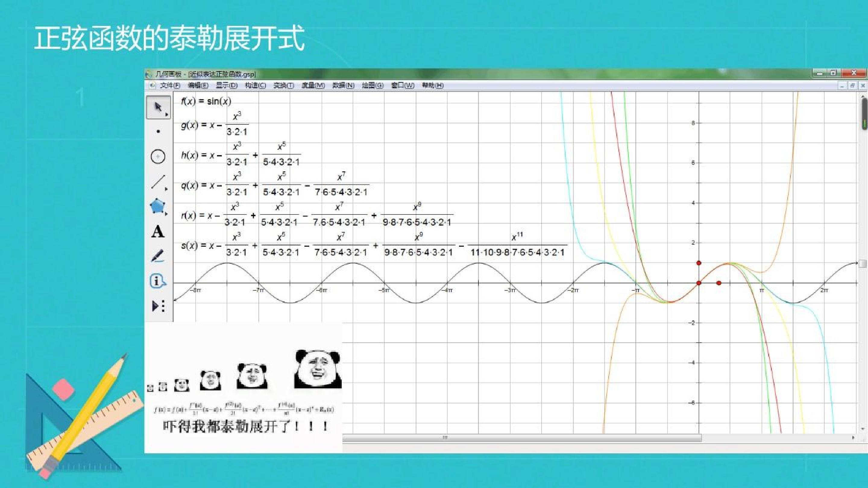Expand the Polygon tool flyout triangle
The image size is (868, 488).
click(x=166, y=214)
